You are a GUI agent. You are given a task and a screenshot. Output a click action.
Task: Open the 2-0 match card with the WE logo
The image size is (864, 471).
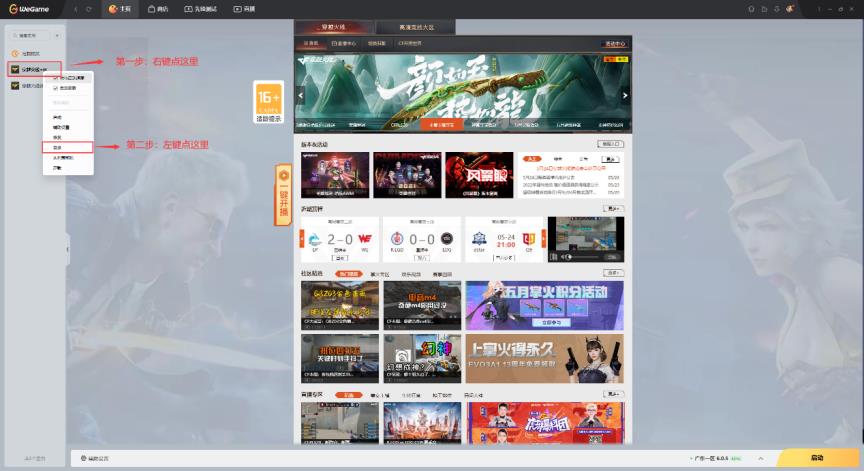pyautogui.click(x=340, y=240)
